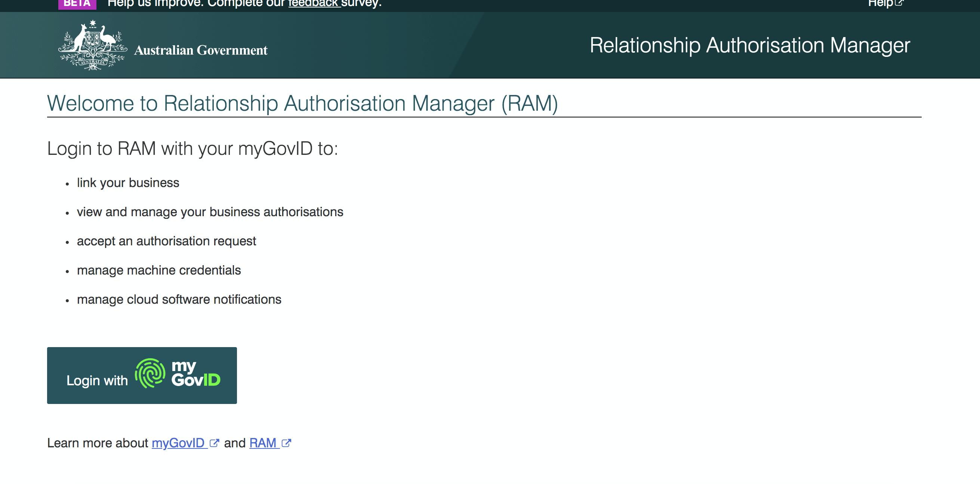Click the myGovID wordmark logo in button
Viewport: 980px width, 484px height.
click(x=195, y=374)
